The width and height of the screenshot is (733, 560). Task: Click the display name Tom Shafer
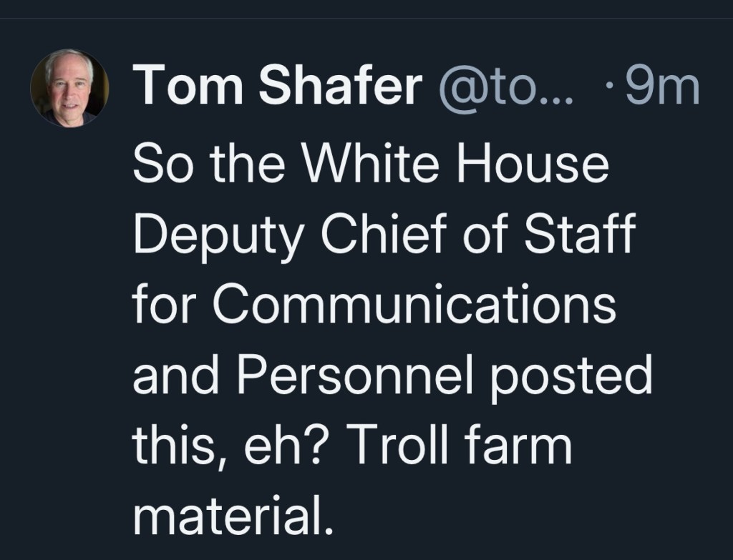[x=277, y=87]
